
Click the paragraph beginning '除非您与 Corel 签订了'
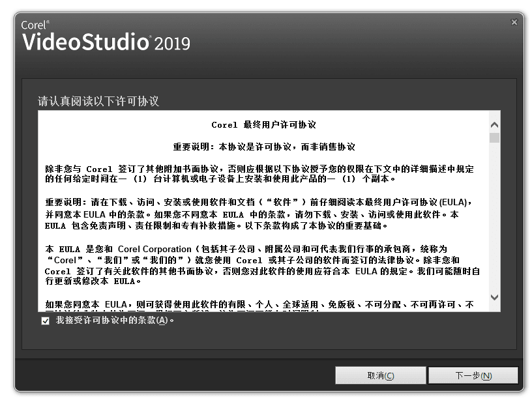[x=259, y=173]
